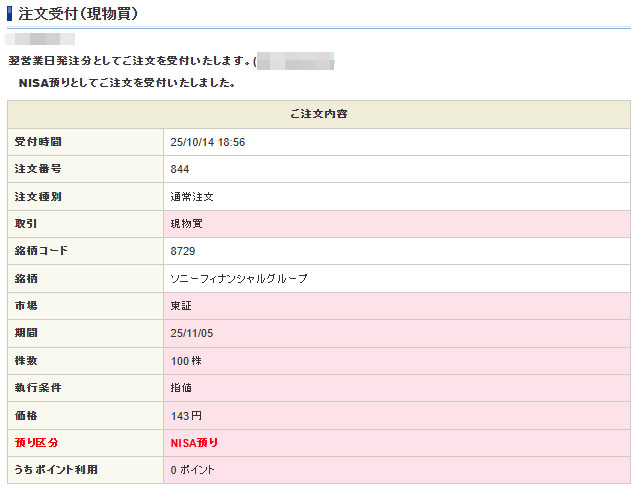
Task: Click the blue bar marker beside the heading
Action: point(10,14)
